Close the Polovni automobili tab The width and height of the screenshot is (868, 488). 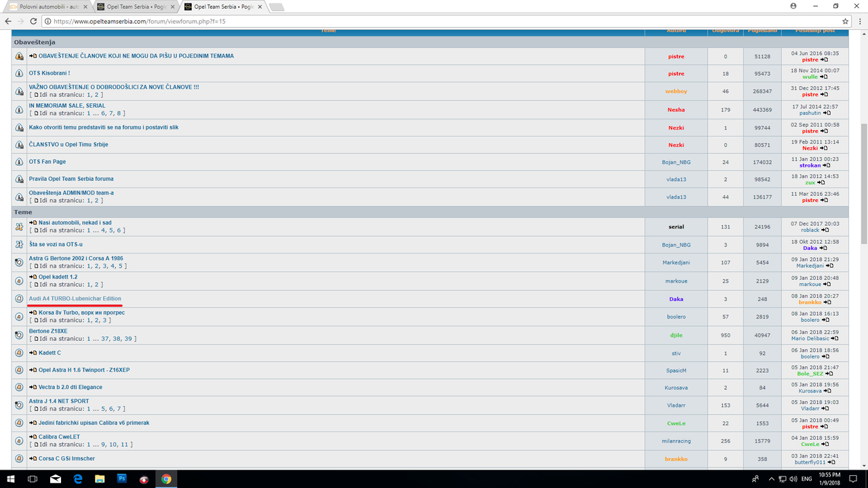pos(84,7)
